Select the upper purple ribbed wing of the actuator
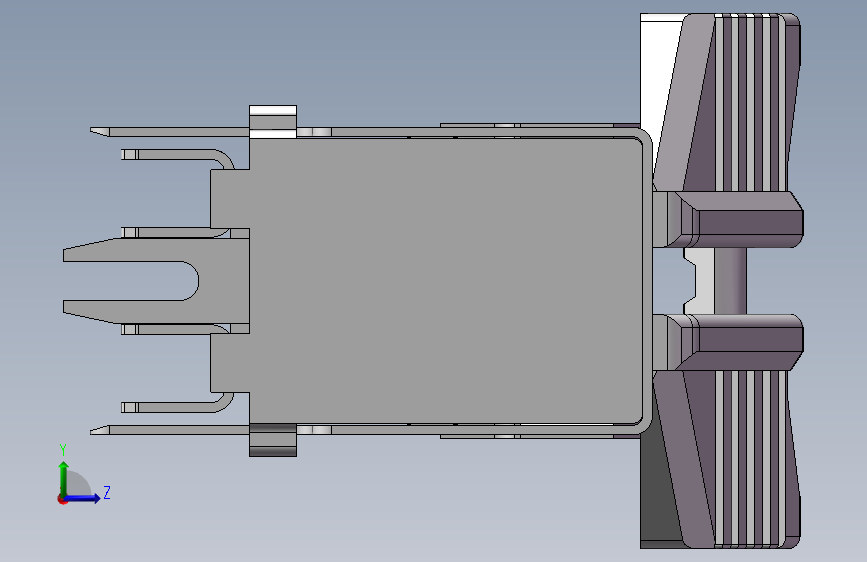 click(727, 102)
